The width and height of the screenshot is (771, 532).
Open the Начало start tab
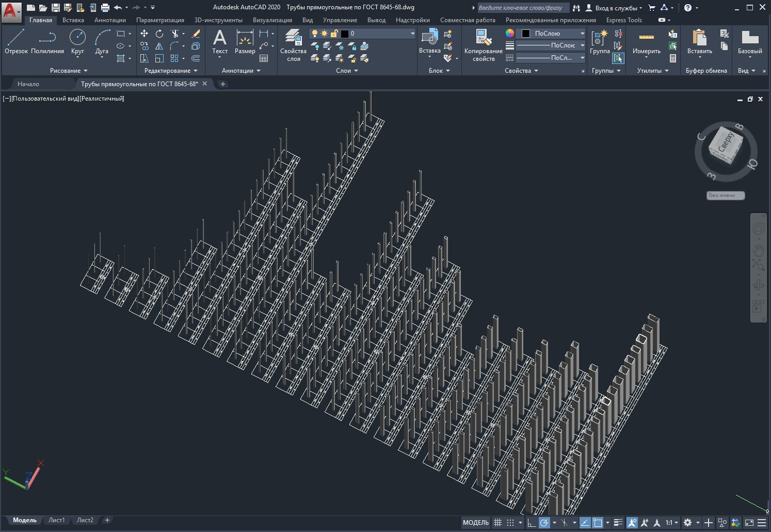[x=28, y=84]
